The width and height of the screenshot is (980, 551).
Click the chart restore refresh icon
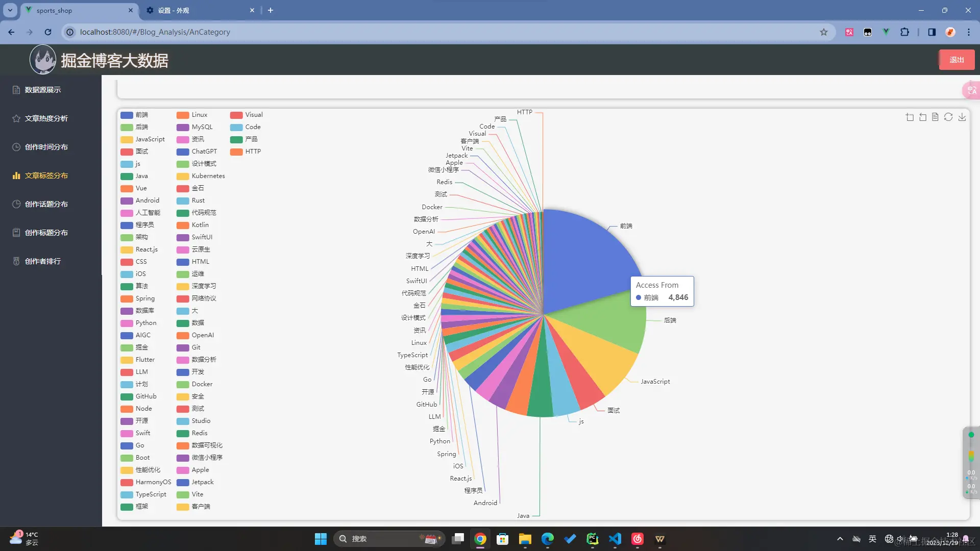click(x=948, y=117)
